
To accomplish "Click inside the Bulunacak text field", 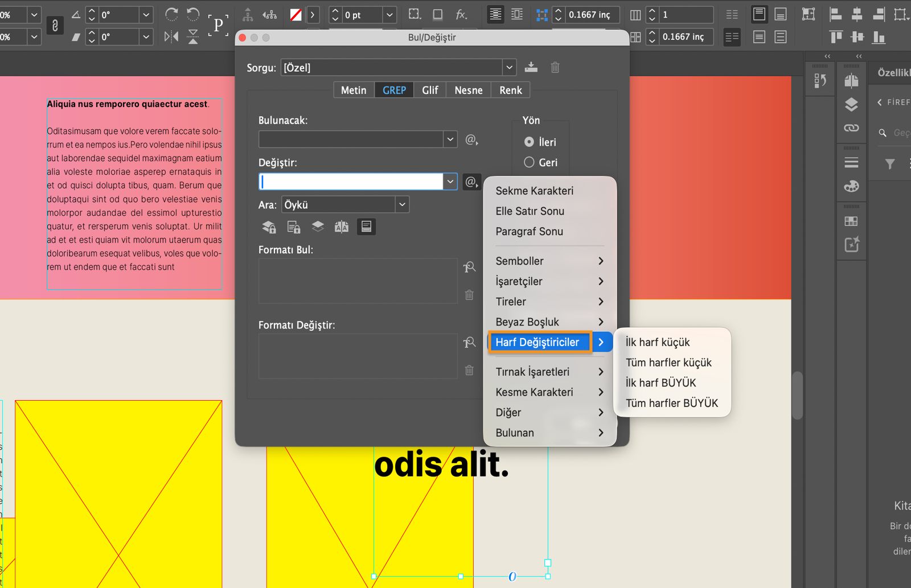I will tap(351, 139).
